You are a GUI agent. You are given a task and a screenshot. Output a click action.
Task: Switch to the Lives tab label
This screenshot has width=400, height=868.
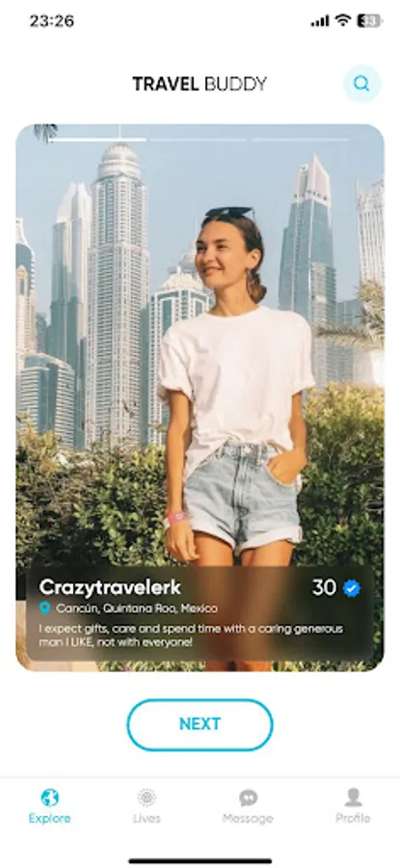[147, 818]
